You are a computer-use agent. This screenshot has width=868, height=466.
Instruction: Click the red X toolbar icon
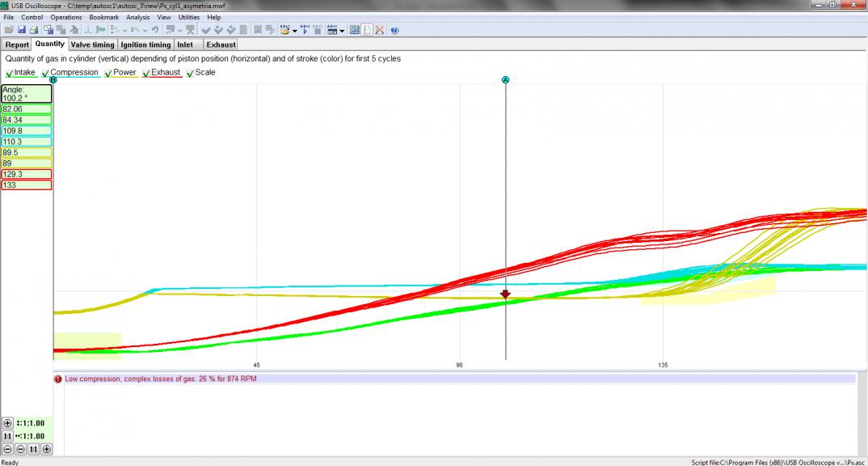(380, 30)
